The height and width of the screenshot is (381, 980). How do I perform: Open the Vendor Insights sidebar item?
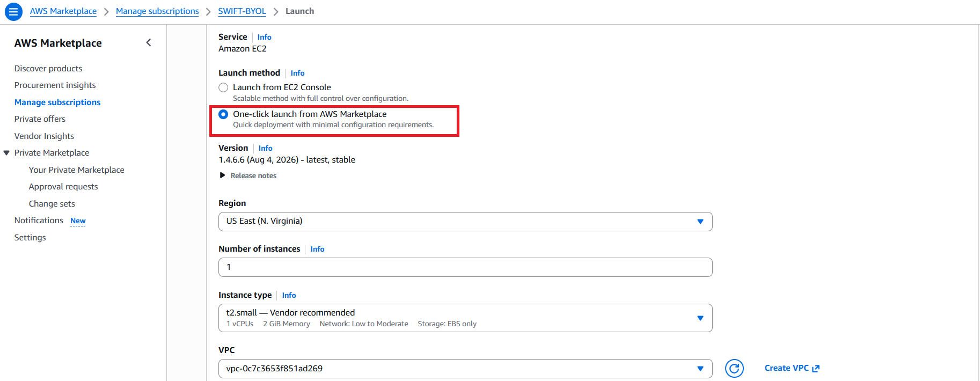pos(44,136)
